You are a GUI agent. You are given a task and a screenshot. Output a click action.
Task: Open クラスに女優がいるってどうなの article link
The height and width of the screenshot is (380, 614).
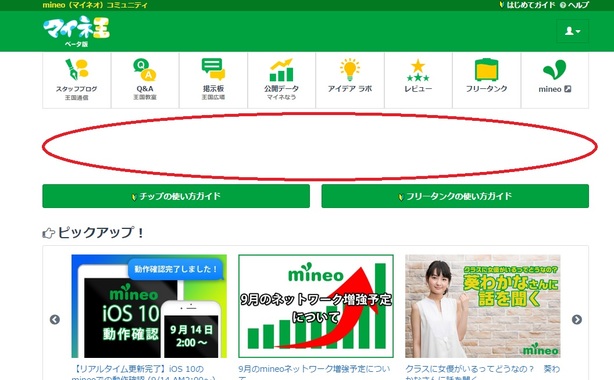point(483,374)
